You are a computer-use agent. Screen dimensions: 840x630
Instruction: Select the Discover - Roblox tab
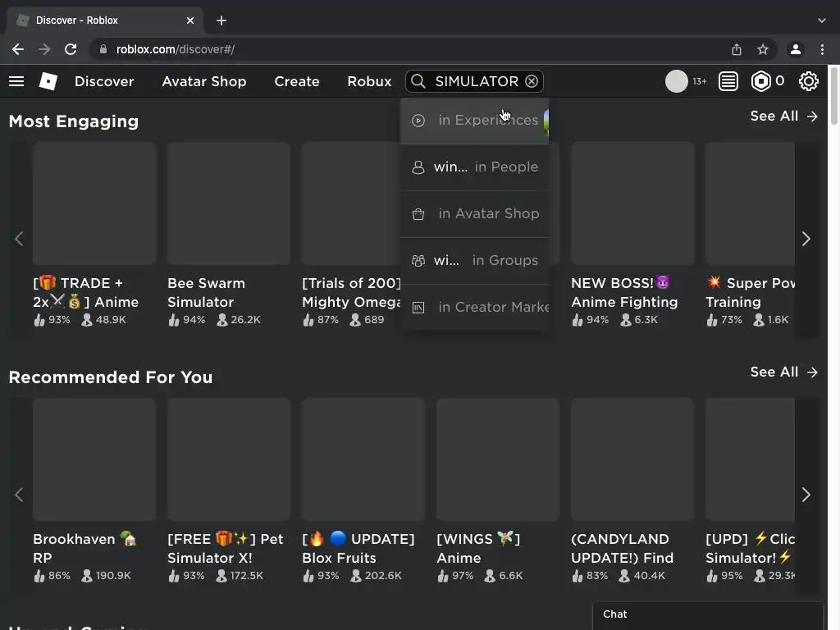(x=104, y=21)
